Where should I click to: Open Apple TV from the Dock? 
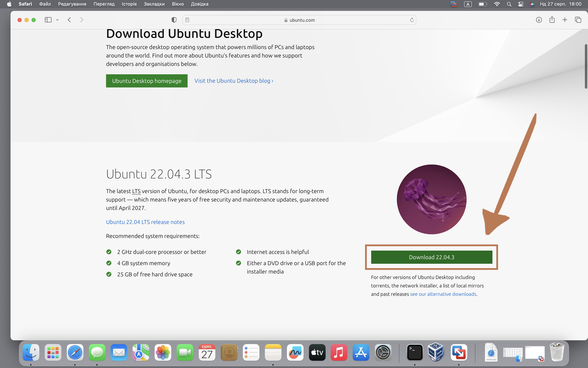[x=317, y=352]
